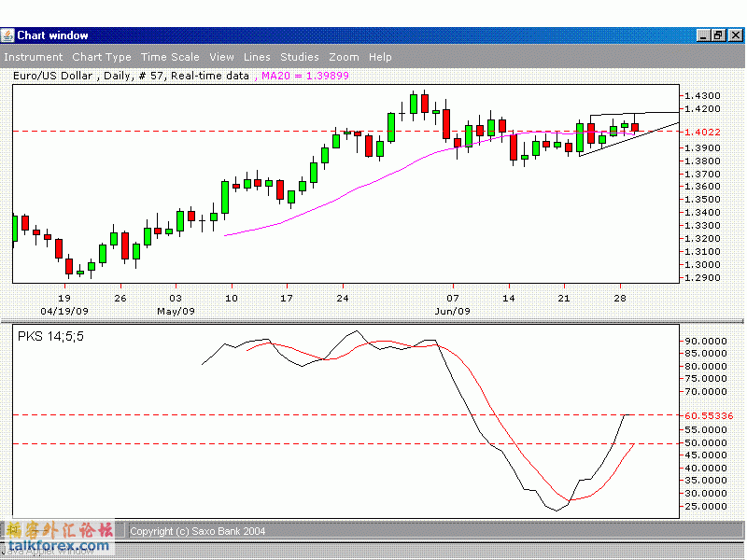The width and height of the screenshot is (747, 560).
Task: Click the 1.2900 price axis label
Action: click(x=703, y=277)
